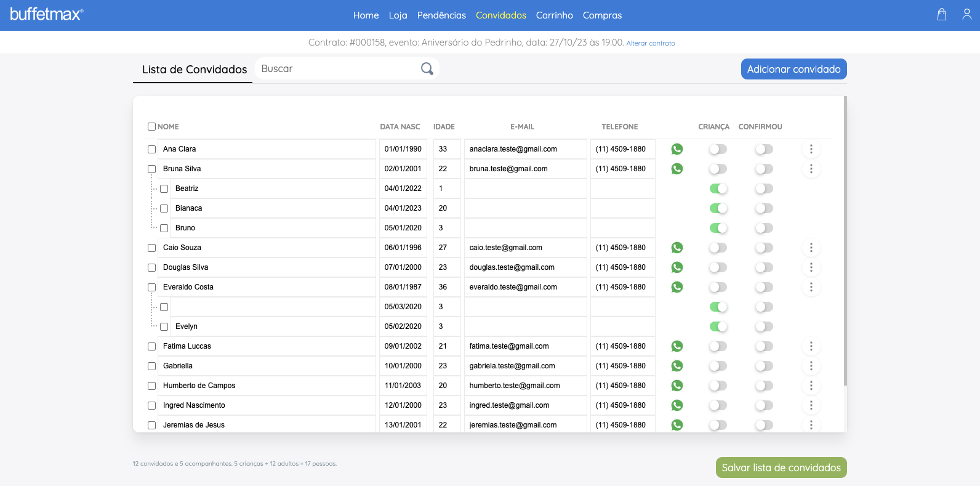The width and height of the screenshot is (980, 486).
Task: Click the buffetmax logo
Action: point(47,14)
